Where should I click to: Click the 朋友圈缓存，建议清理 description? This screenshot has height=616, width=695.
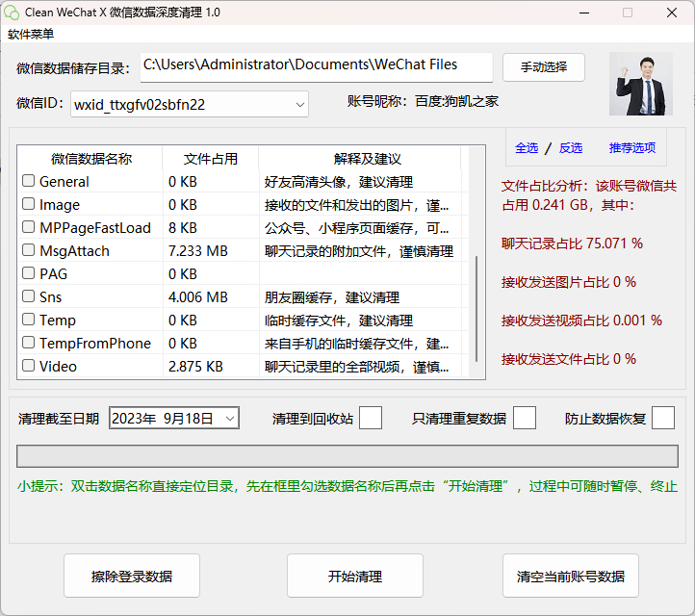click(332, 296)
